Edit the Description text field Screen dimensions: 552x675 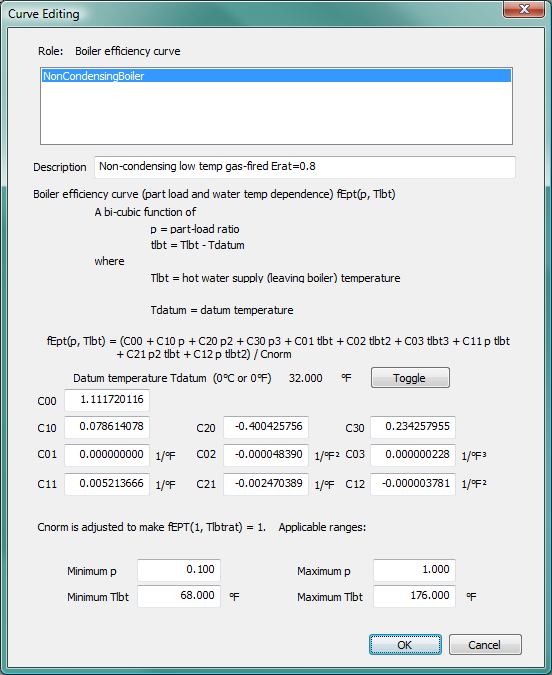tap(305, 167)
